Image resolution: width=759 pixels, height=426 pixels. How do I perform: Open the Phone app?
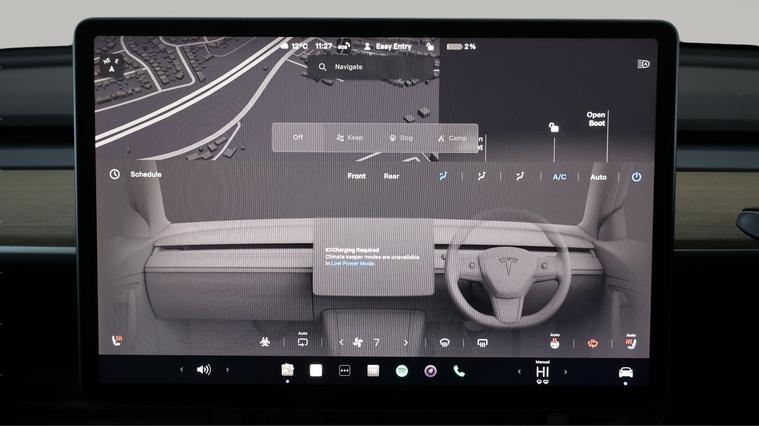pyautogui.click(x=459, y=371)
